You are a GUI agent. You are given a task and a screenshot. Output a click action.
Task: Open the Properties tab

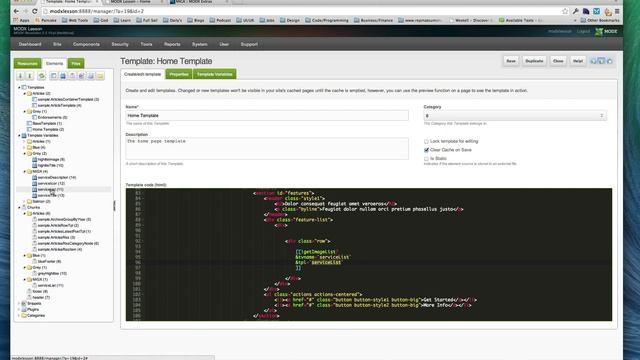click(179, 74)
